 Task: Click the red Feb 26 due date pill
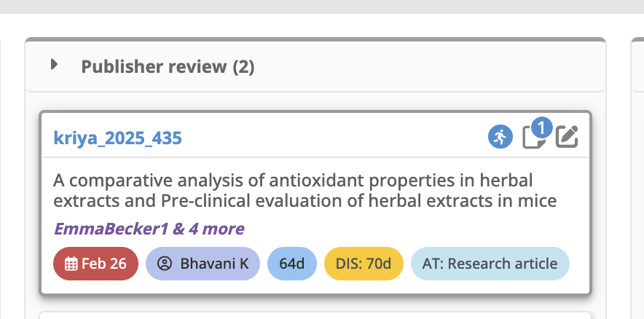[95, 264]
